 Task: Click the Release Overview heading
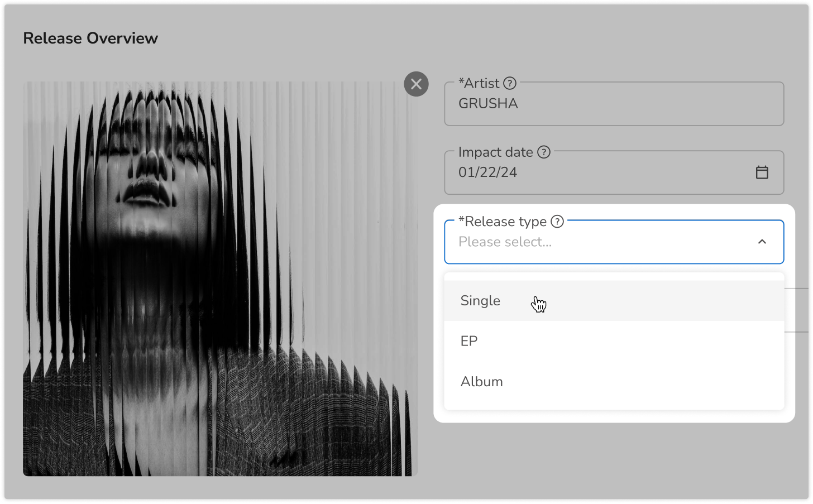tap(90, 38)
